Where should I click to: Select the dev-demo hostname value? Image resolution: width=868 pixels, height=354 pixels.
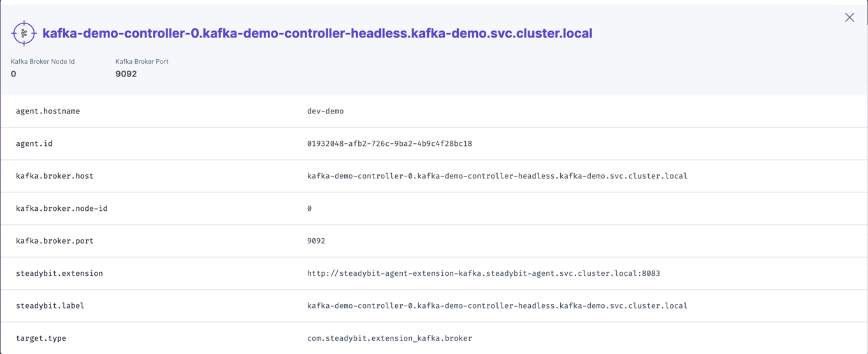pos(325,111)
